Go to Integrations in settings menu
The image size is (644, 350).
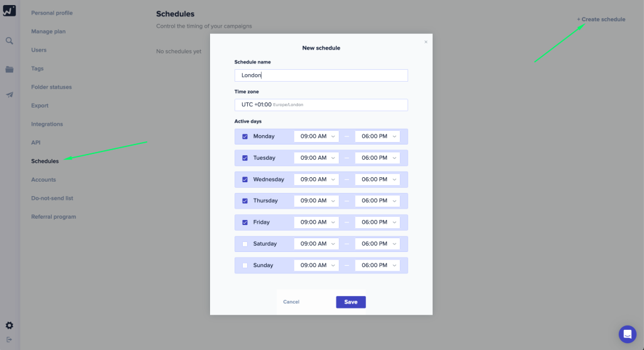tap(47, 124)
